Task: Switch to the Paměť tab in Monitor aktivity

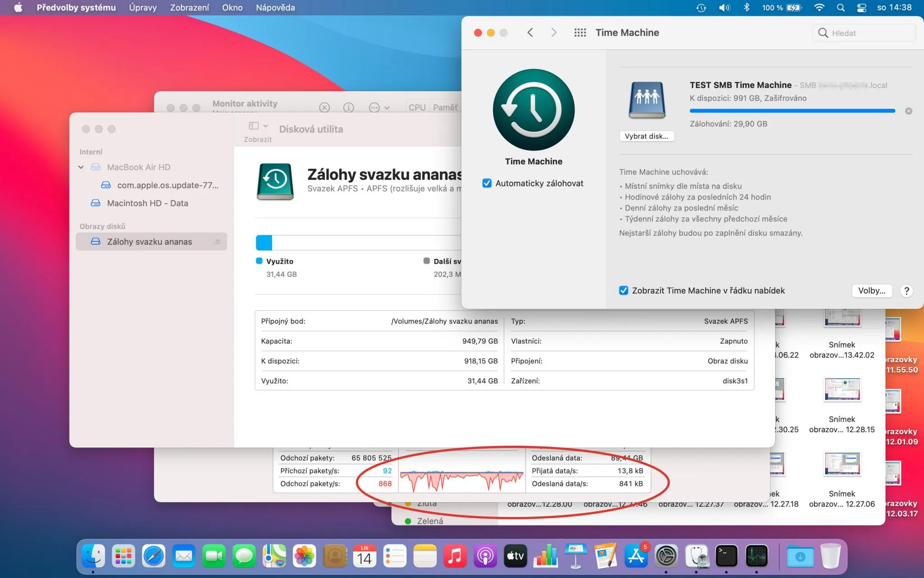Action: point(445,107)
